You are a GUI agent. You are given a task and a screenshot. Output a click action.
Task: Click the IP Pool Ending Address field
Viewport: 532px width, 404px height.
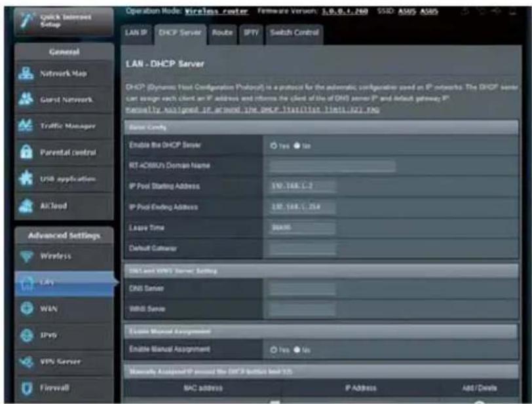click(x=302, y=207)
